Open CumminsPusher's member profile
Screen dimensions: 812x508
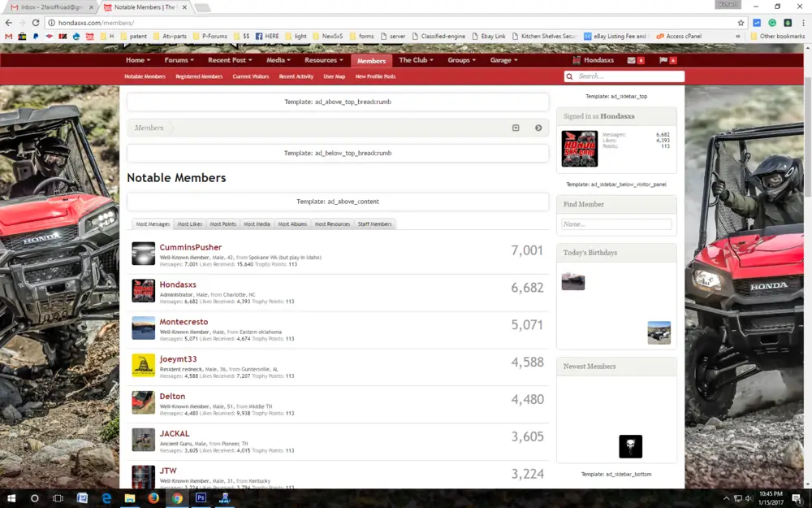pyautogui.click(x=191, y=247)
